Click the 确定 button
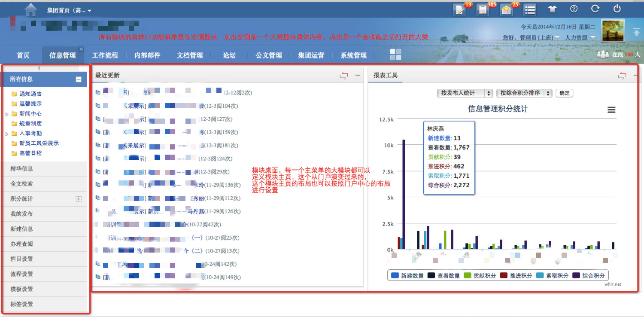Viewport: 644px width, 317px height. 564,93
